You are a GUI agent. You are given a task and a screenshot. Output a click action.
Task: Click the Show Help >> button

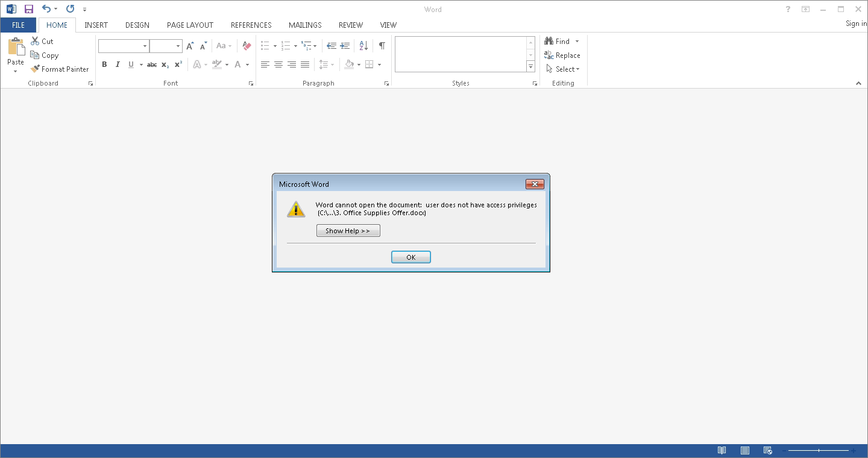tap(348, 231)
